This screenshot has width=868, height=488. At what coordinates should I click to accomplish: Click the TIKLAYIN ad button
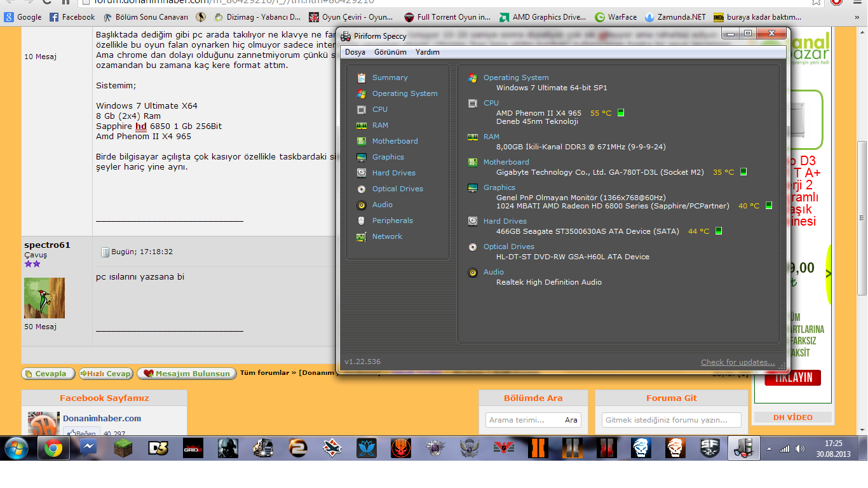pos(792,377)
